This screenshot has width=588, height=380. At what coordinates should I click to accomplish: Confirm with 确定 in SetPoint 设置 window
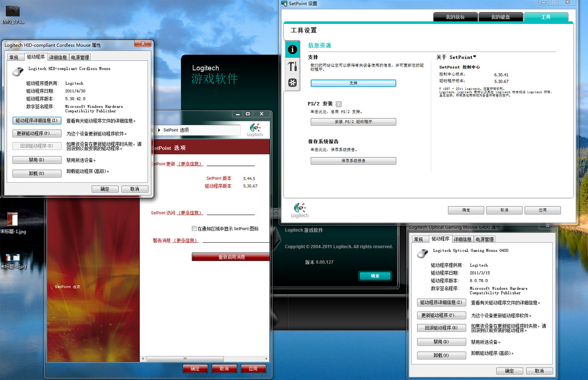466,210
